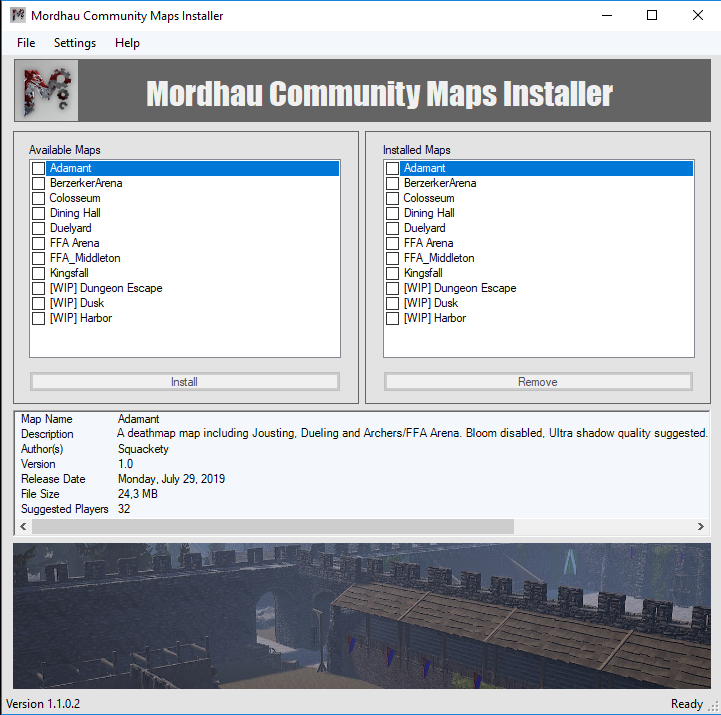The image size is (721, 715).
Task: Check FFA Arena in Installed Maps
Action: [393, 243]
